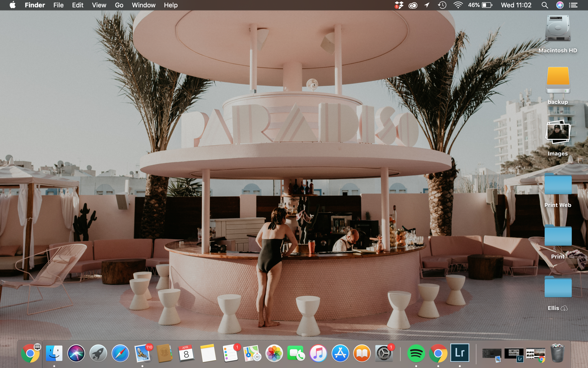Click the Chrome dock icon with display badge

30,353
